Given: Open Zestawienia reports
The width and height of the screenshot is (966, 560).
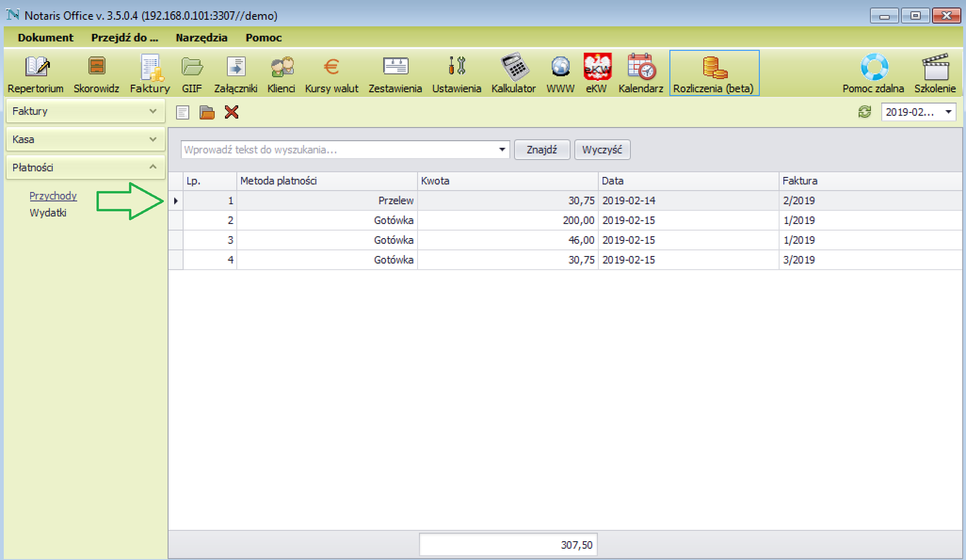Looking at the screenshot, I should coord(395,74).
